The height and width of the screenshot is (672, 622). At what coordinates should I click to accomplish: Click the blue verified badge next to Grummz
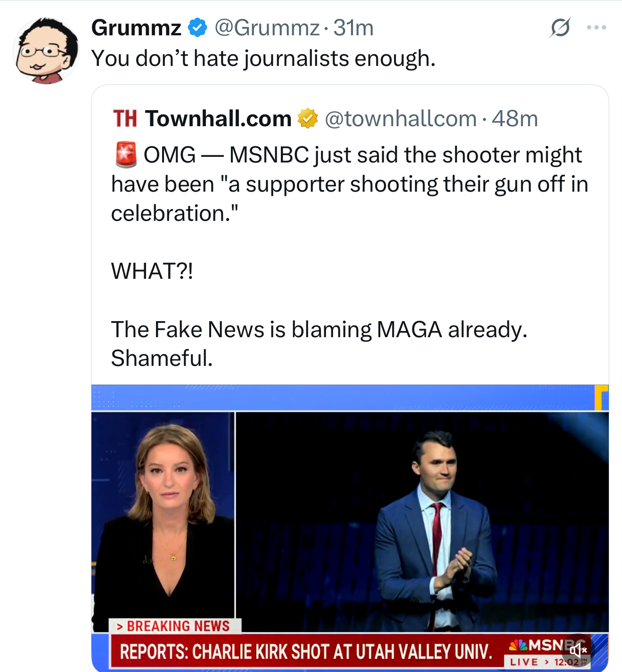point(197,28)
